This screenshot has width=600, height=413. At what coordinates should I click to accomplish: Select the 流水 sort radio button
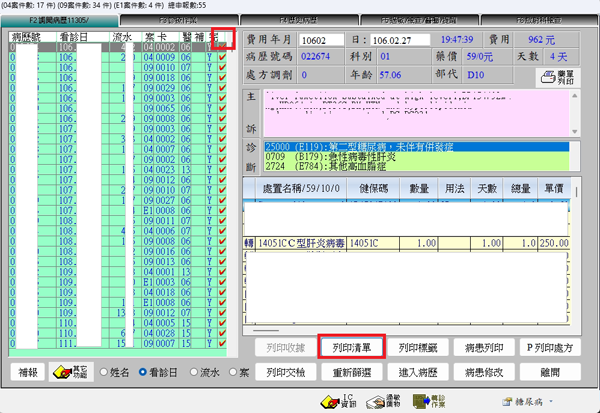(199, 373)
